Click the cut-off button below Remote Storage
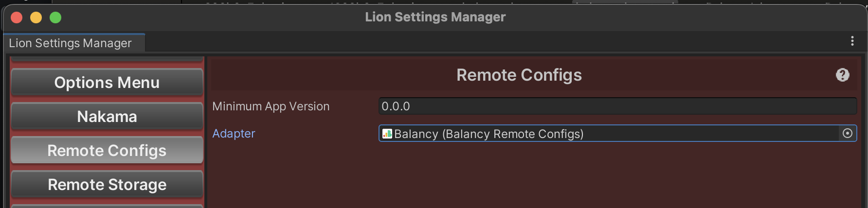The image size is (868, 208). (x=107, y=206)
